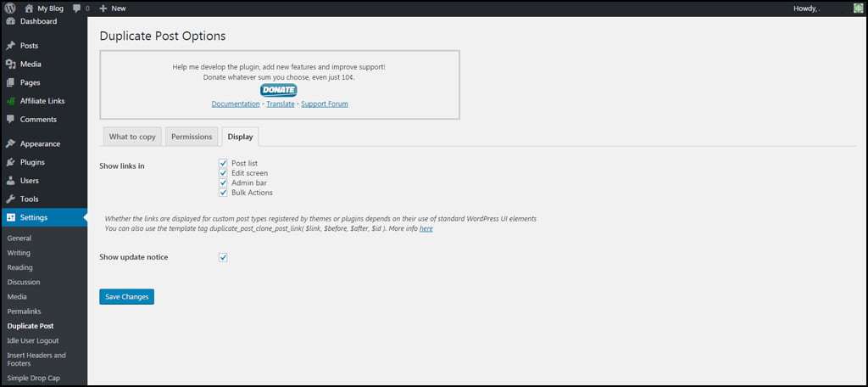Switch to the Permissions tab
Image resolution: width=868 pixels, height=387 pixels.
(x=192, y=137)
